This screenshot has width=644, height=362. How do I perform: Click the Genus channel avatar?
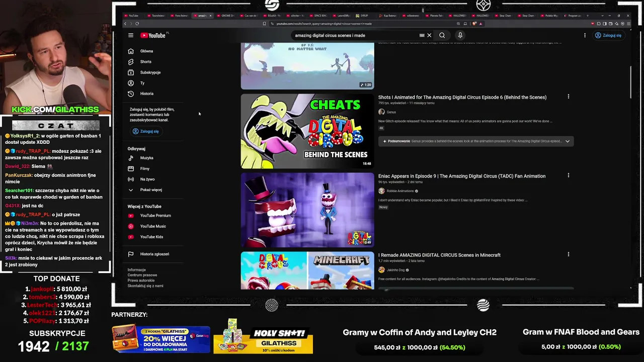point(381,112)
